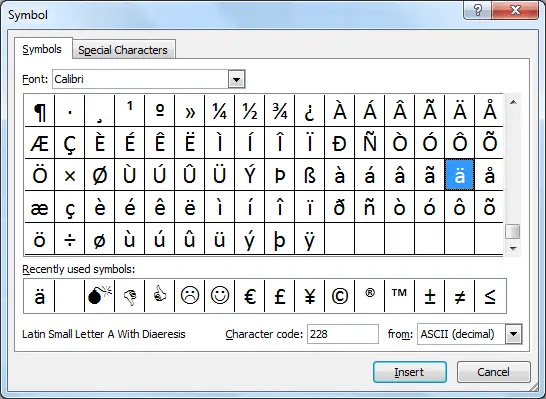This screenshot has height=399, width=546.
Task: Pick capital N with tilde Ñ
Action: click(369, 143)
